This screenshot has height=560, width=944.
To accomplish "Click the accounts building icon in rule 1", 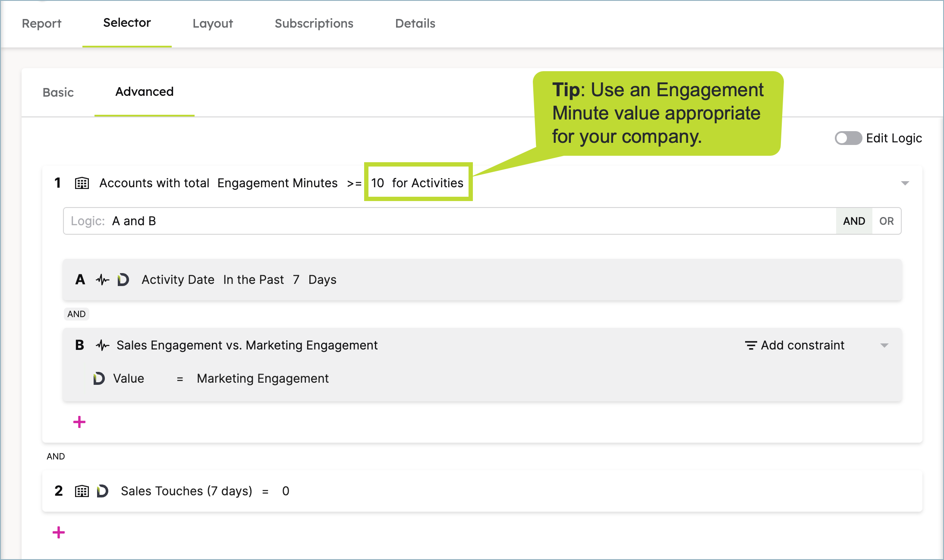I will [82, 183].
